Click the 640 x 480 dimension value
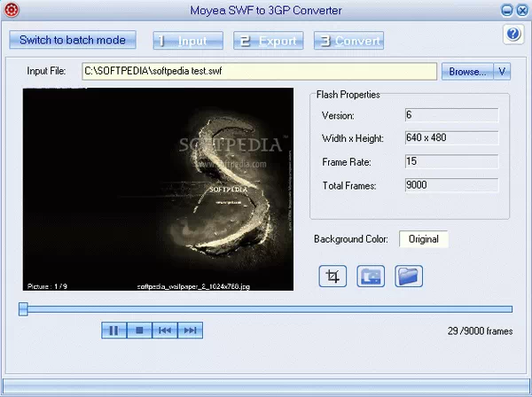 426,137
